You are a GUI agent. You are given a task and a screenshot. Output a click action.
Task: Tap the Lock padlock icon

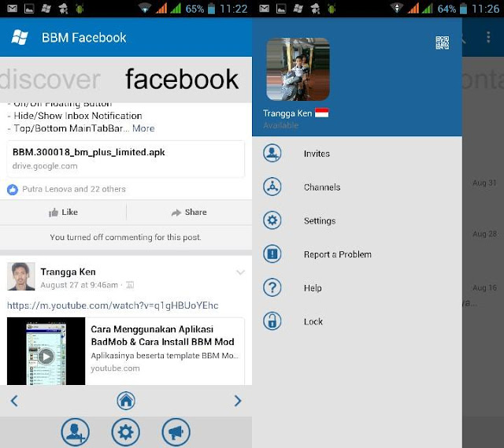[x=272, y=321]
